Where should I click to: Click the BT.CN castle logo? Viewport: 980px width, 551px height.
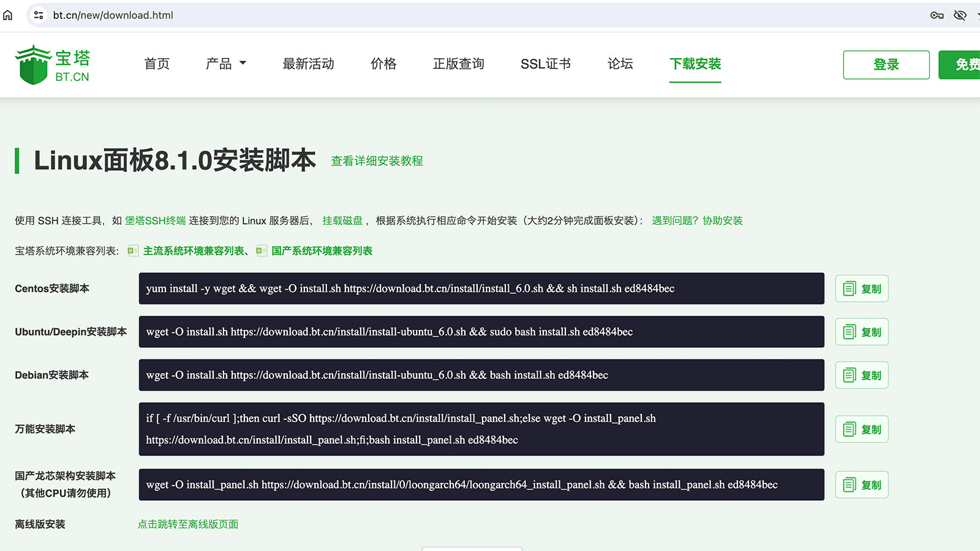pos(53,64)
